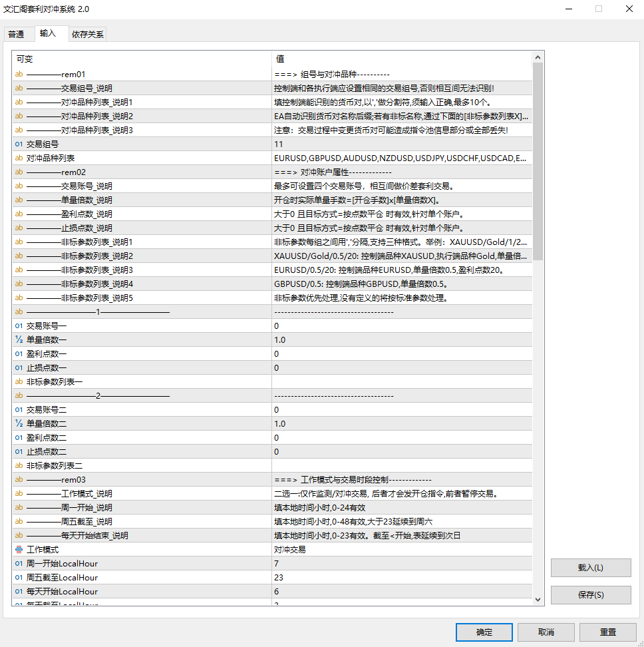The image size is (644, 647).
Task: Select the ½ icon beside 单量倍数一
Action: coord(19,339)
